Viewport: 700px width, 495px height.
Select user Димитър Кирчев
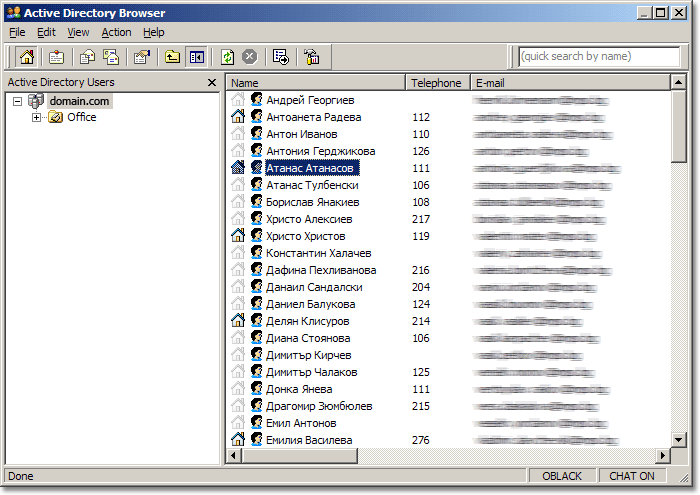coord(308,355)
